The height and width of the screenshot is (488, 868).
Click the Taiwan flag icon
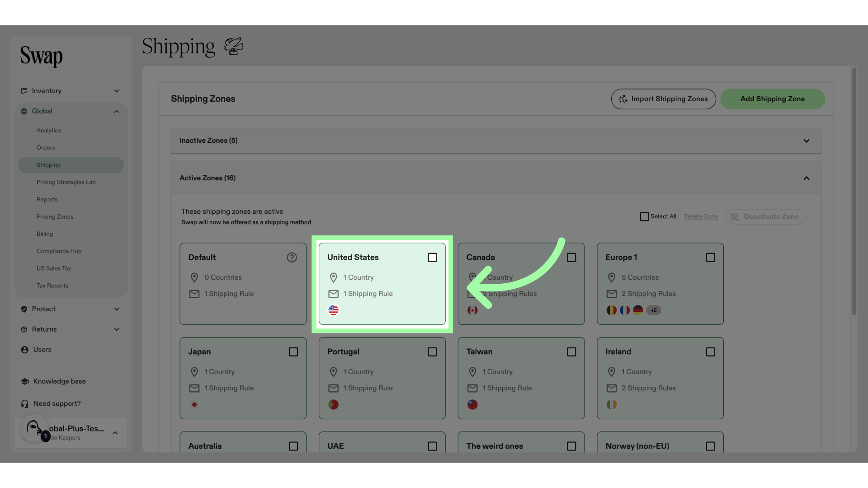coord(472,404)
